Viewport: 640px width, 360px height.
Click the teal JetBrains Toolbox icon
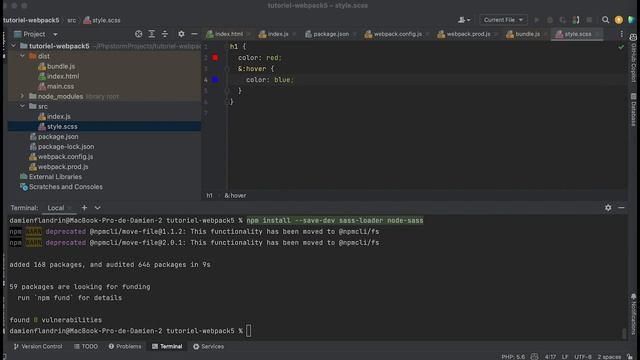(631, 20)
